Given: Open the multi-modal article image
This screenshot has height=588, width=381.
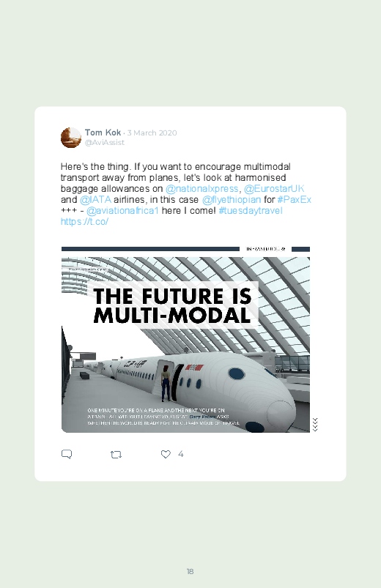Looking at the screenshot, I should coord(185,340).
